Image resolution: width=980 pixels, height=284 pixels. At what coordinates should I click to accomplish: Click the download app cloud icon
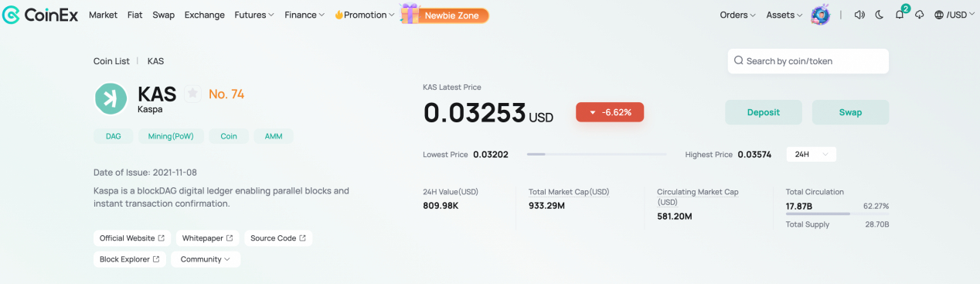click(920, 15)
